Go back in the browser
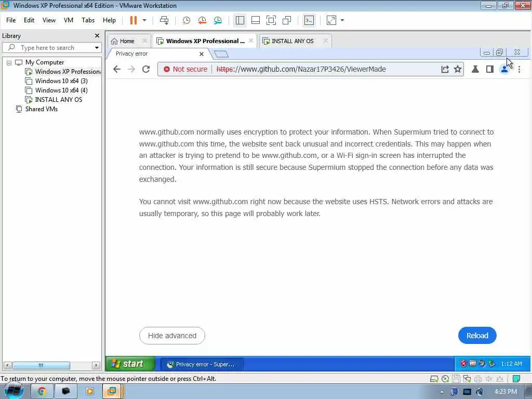532x399 pixels. (x=117, y=69)
